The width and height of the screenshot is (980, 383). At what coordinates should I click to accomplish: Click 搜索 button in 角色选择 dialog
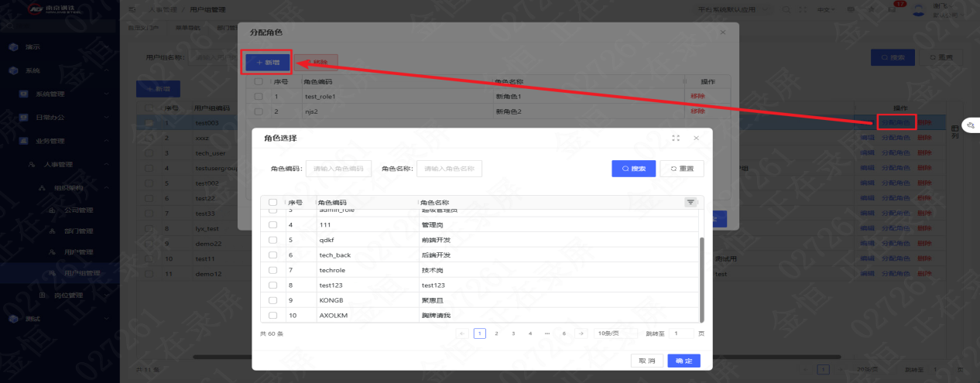tap(633, 169)
